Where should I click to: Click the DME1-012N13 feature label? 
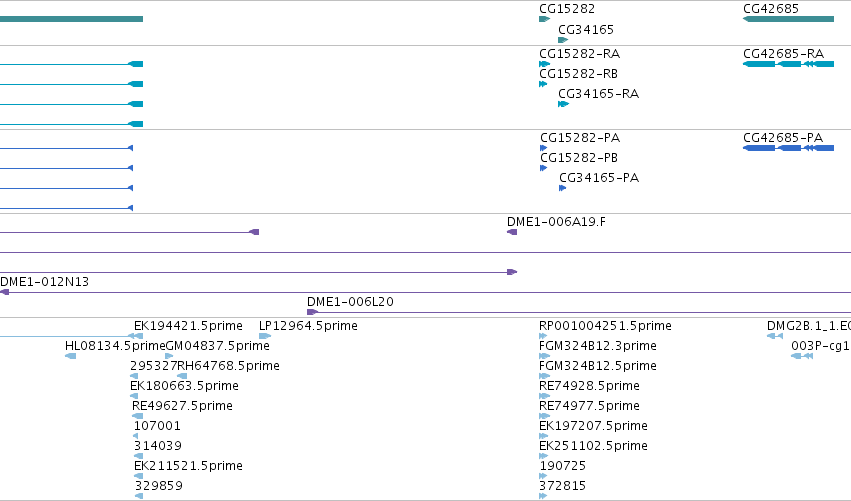click(45, 282)
